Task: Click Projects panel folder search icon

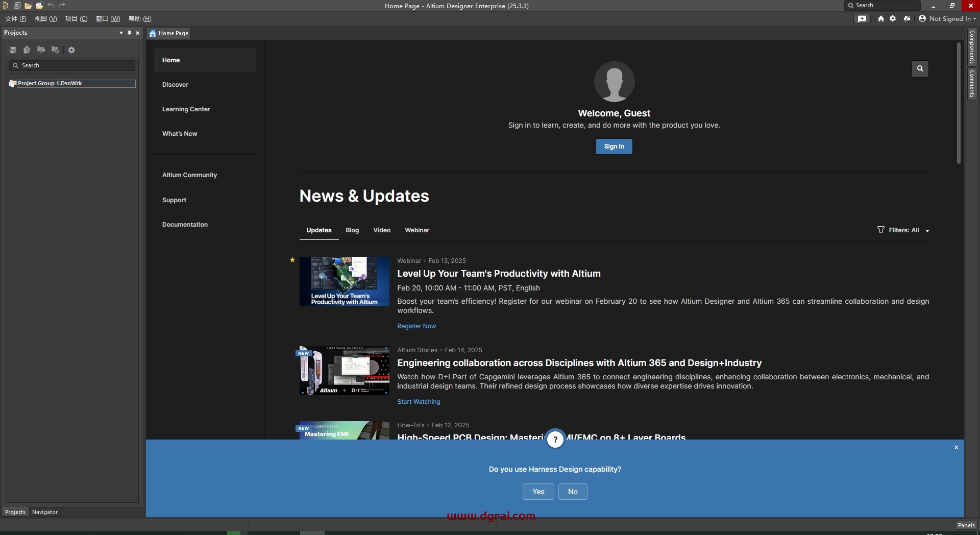Action: point(41,50)
